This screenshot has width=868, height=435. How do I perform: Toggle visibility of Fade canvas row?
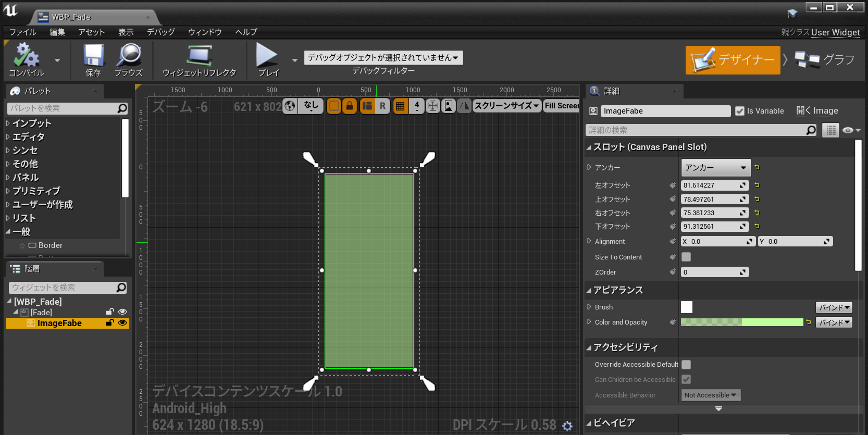pos(122,312)
